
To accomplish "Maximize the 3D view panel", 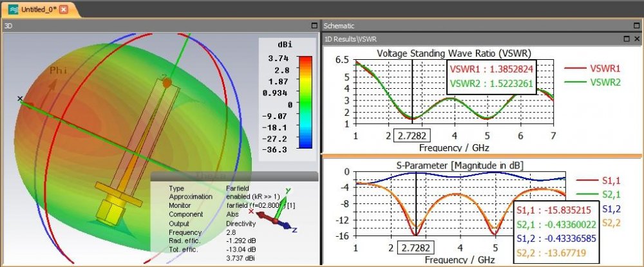I will pyautogui.click(x=314, y=26).
